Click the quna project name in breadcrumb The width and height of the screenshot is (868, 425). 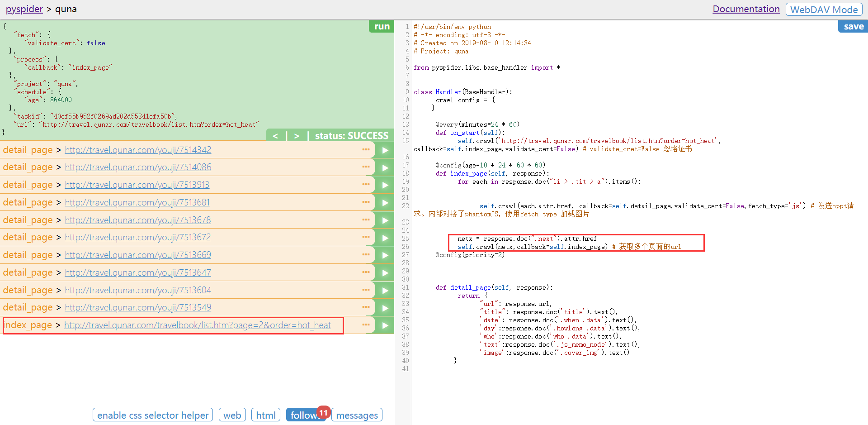(66, 9)
